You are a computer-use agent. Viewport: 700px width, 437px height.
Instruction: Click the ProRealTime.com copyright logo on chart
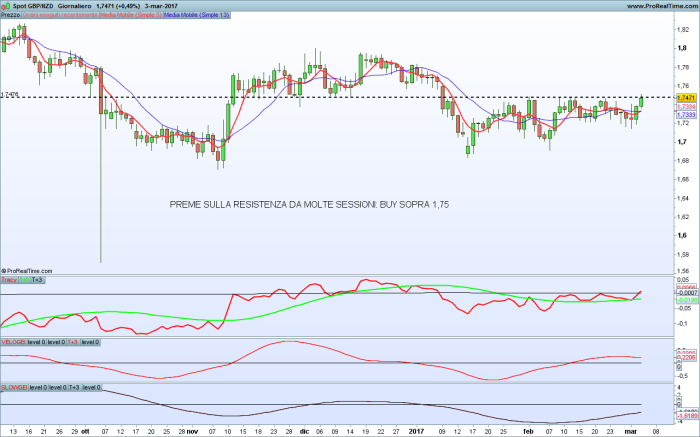(x=29, y=270)
